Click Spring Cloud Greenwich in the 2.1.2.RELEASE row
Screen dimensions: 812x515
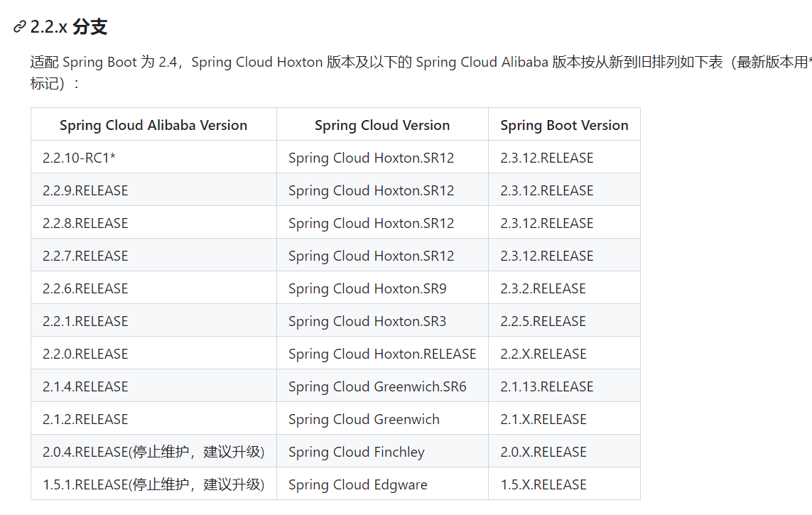click(382, 418)
